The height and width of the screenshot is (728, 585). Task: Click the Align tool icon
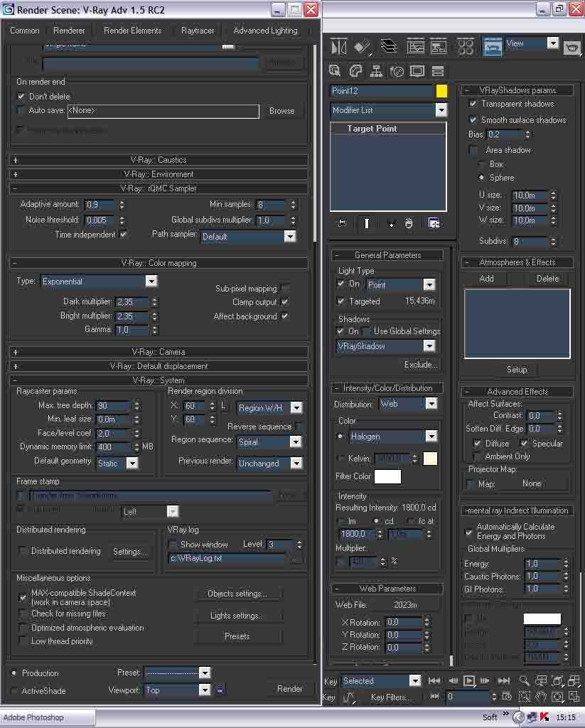362,46
